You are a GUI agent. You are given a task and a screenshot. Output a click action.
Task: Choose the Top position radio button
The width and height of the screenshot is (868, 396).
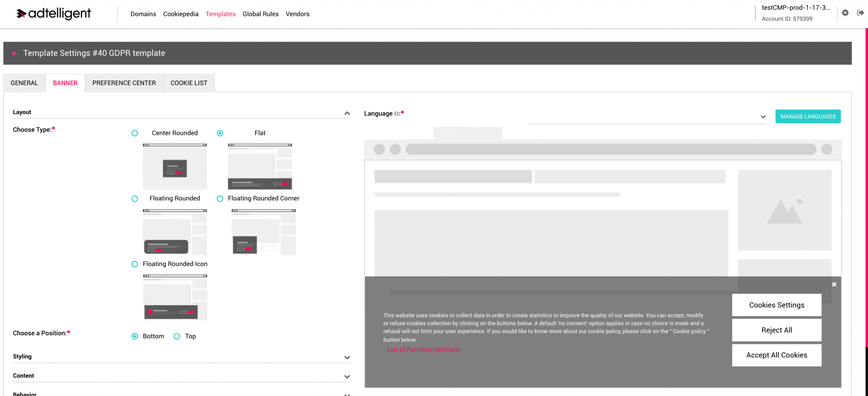pyautogui.click(x=176, y=336)
